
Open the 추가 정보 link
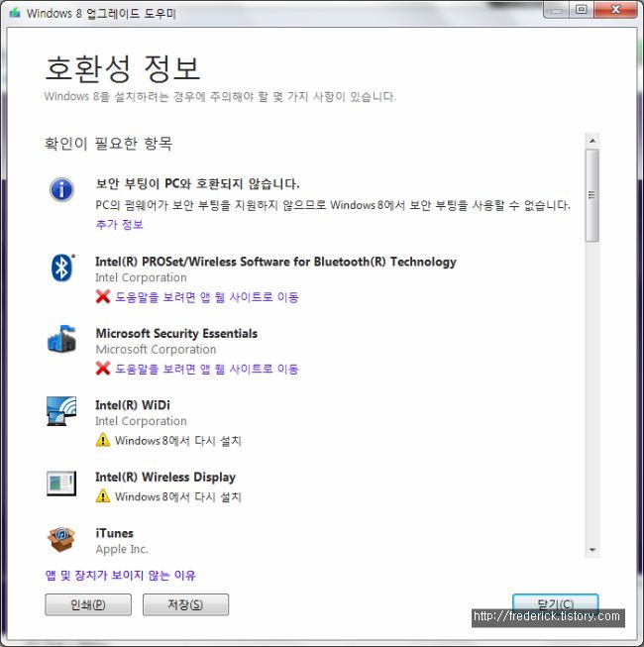click(x=119, y=225)
